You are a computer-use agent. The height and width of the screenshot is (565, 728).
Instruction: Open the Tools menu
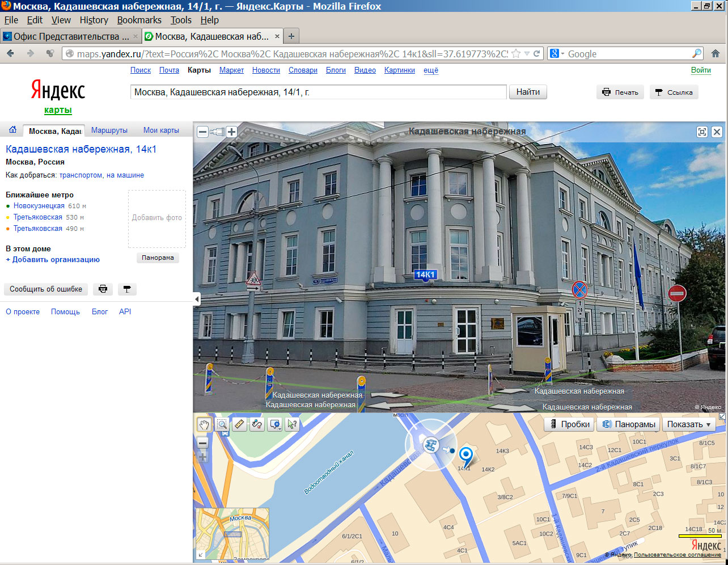pyautogui.click(x=181, y=20)
